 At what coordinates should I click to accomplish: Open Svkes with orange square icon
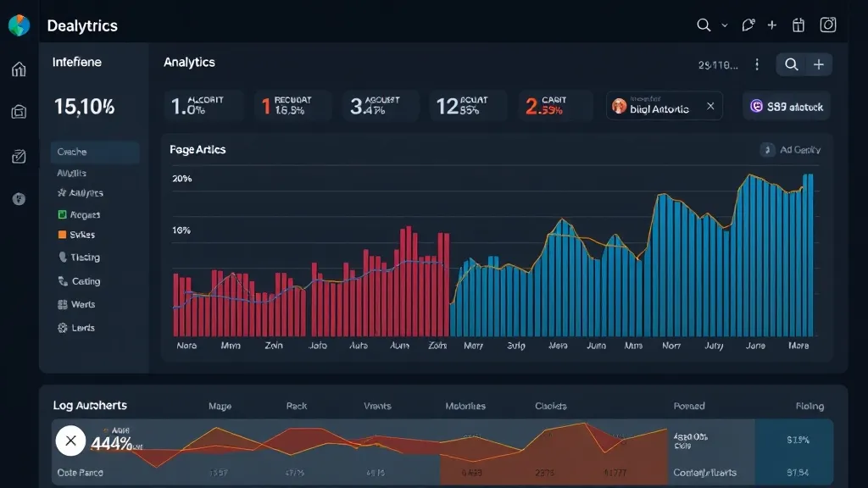(x=76, y=235)
